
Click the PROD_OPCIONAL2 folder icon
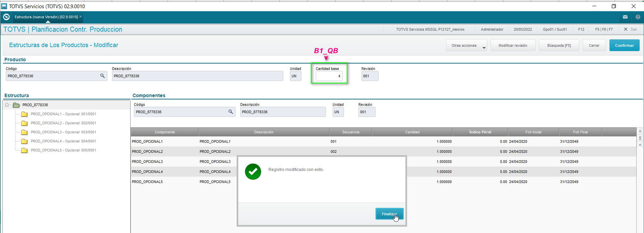pyautogui.click(x=24, y=123)
